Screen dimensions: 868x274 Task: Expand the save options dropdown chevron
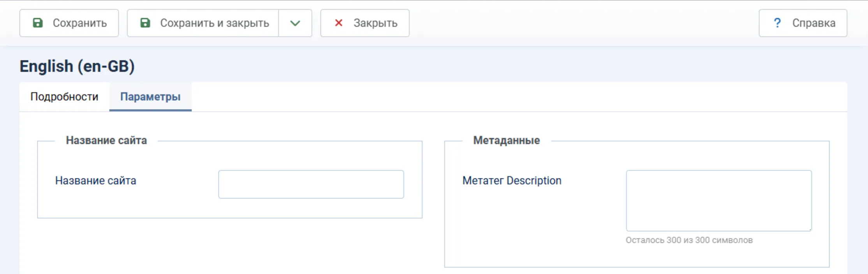pos(295,23)
